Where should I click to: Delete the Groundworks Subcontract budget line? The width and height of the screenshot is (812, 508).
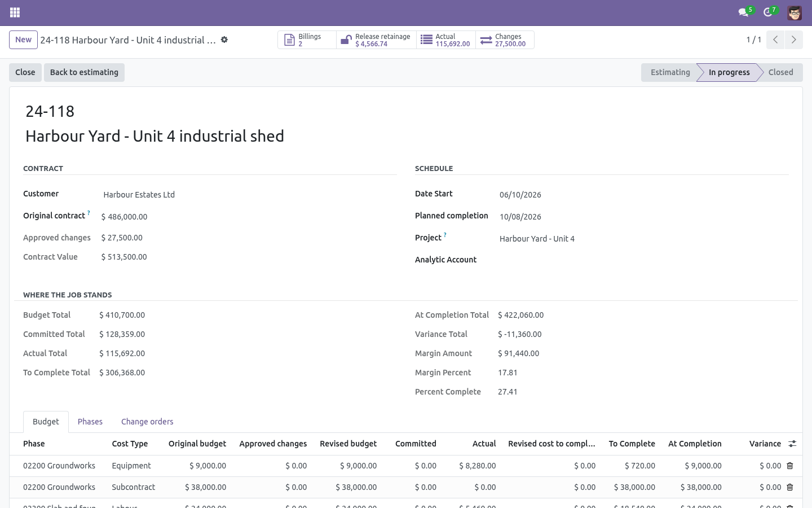[x=790, y=487]
